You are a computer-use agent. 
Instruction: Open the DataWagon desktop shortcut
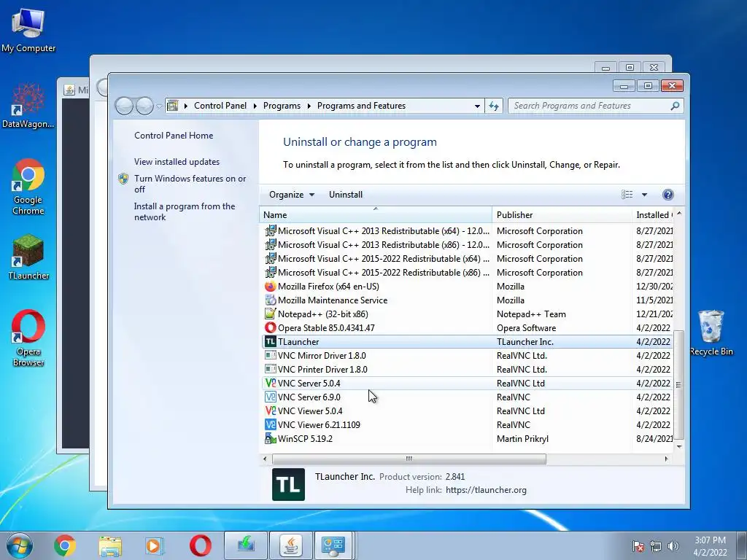pos(28,106)
